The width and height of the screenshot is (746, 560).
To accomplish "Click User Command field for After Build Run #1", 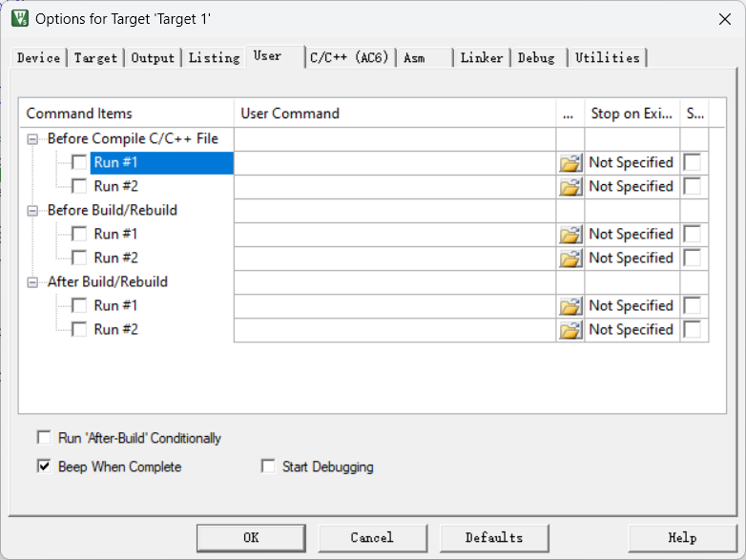I will (x=395, y=306).
